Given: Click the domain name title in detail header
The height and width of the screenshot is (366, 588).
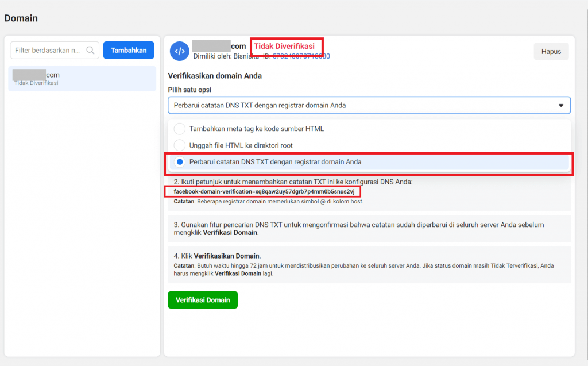Looking at the screenshot, I should pos(219,46).
